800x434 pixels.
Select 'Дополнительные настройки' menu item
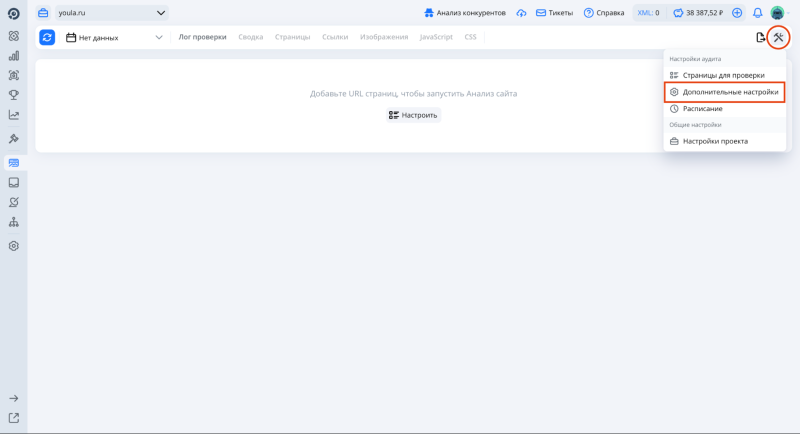(724, 92)
